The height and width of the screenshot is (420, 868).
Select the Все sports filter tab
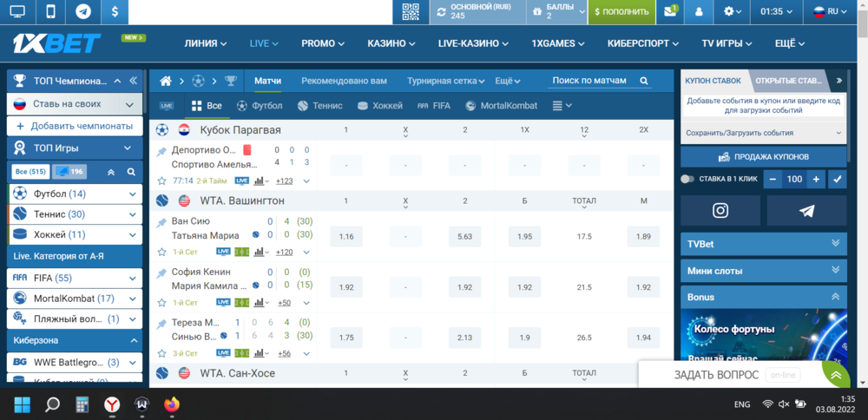207,106
